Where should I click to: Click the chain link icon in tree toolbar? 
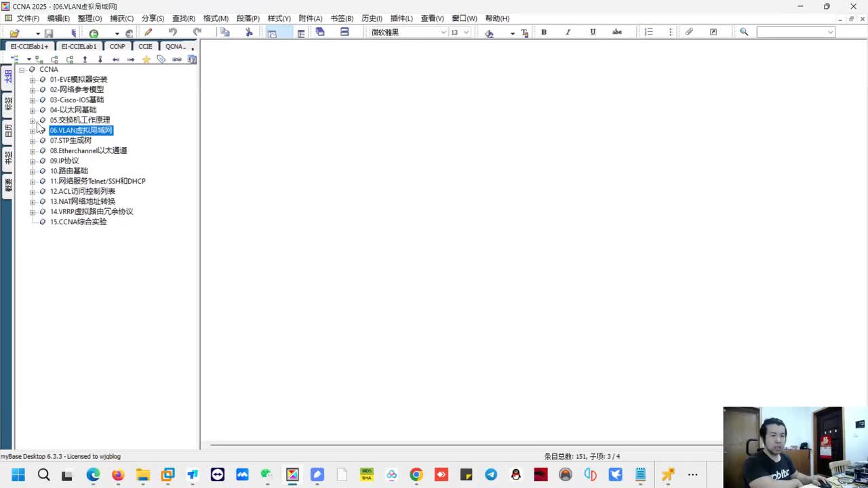click(x=177, y=60)
